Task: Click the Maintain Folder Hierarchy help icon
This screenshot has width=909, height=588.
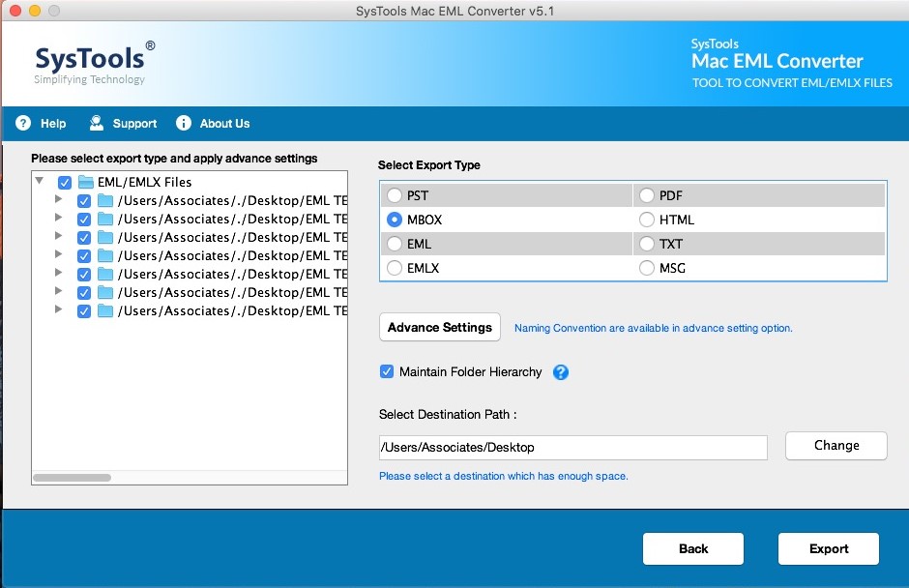Action: 561,372
